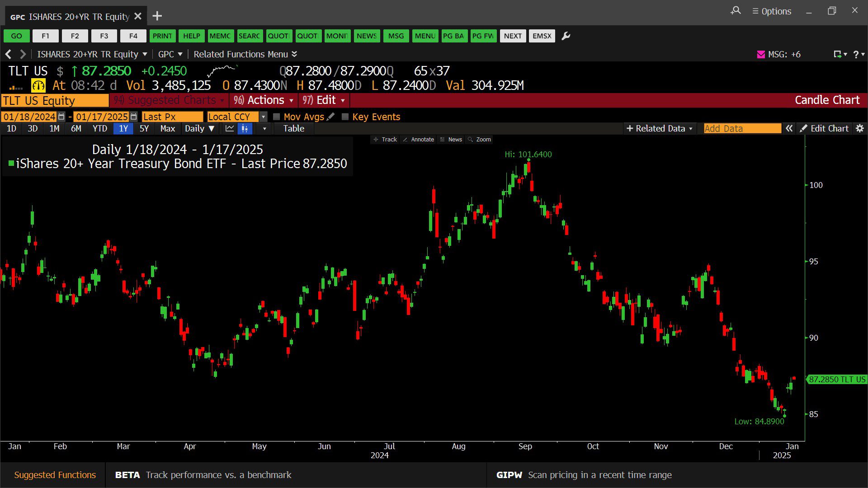Open chart settings gear icon
Screen dimensions: 868x488
860,129
